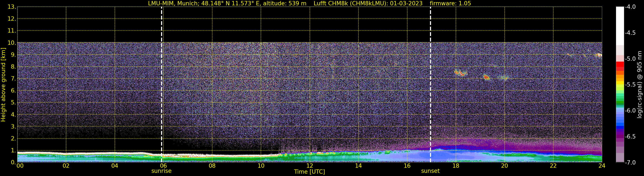Click the height axis tick label 5

[13, 103]
